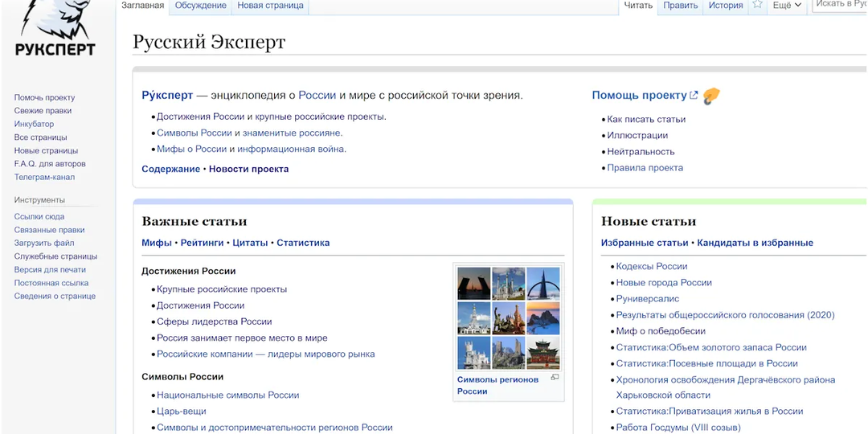868x434 pixels.
Task: Open Свежие правки sidebar link
Action: [43, 111]
